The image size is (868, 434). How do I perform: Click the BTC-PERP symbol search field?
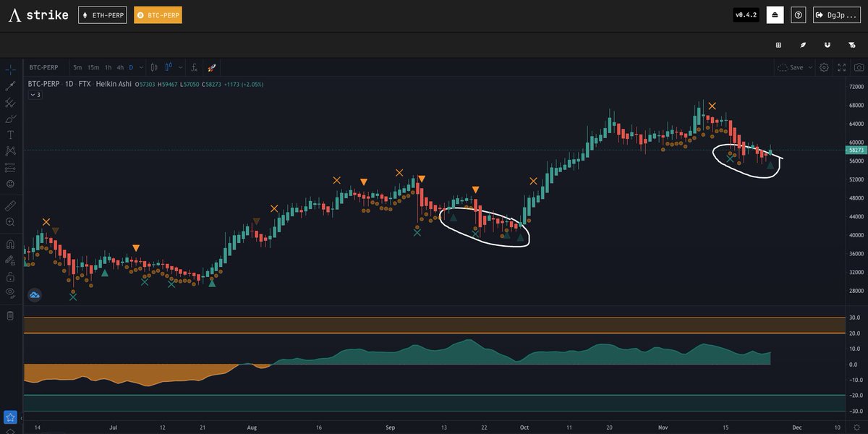pos(45,67)
